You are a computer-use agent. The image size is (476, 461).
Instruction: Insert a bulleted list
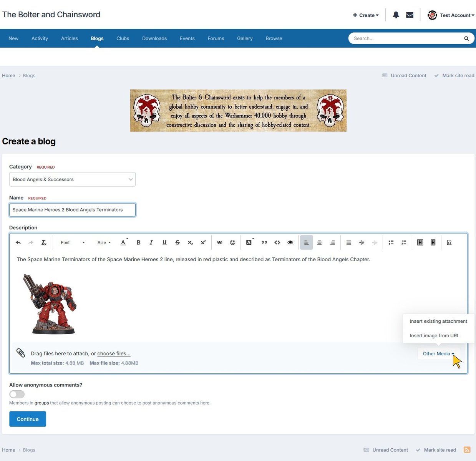tap(391, 242)
